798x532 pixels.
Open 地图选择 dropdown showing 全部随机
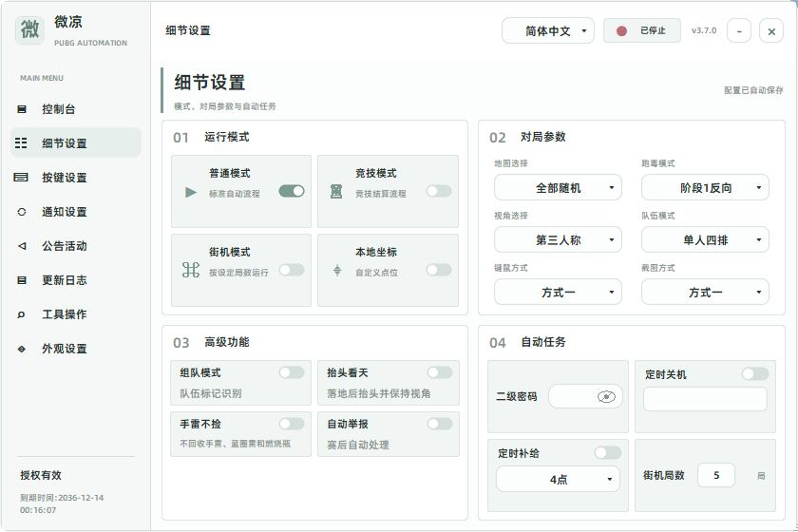click(558, 188)
